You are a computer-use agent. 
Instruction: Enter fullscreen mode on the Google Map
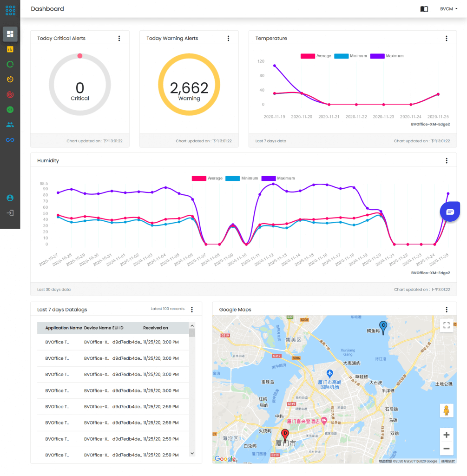tap(447, 325)
